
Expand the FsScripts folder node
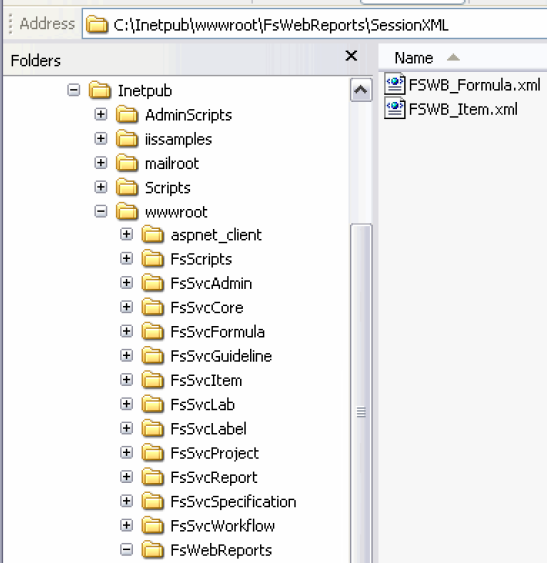coord(126,259)
